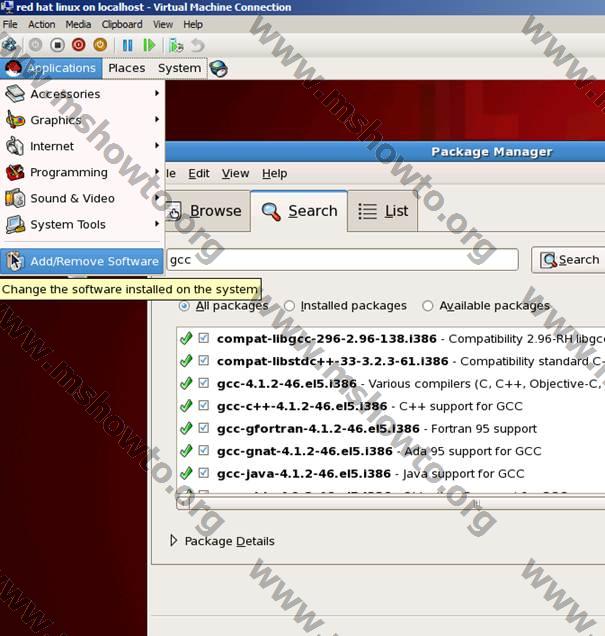This screenshot has width=605, height=636.
Task: Select gcc-c++-4.1.2-46.el5.i386 package row text
Action: pos(369,406)
